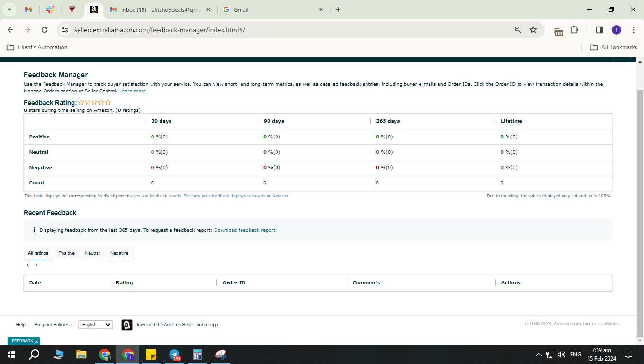The width and height of the screenshot is (644, 364).
Task: Go to next feedback page arrow
Action: click(x=36, y=265)
